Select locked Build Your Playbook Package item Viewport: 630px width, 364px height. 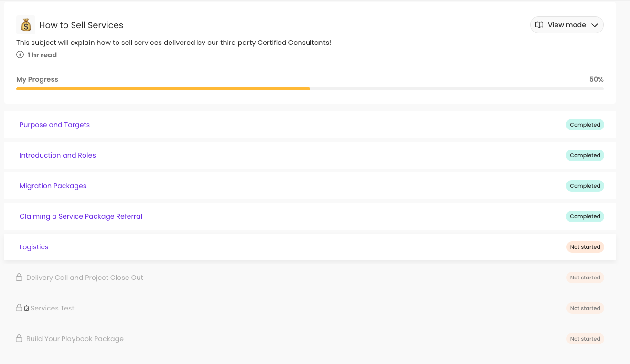(x=75, y=339)
